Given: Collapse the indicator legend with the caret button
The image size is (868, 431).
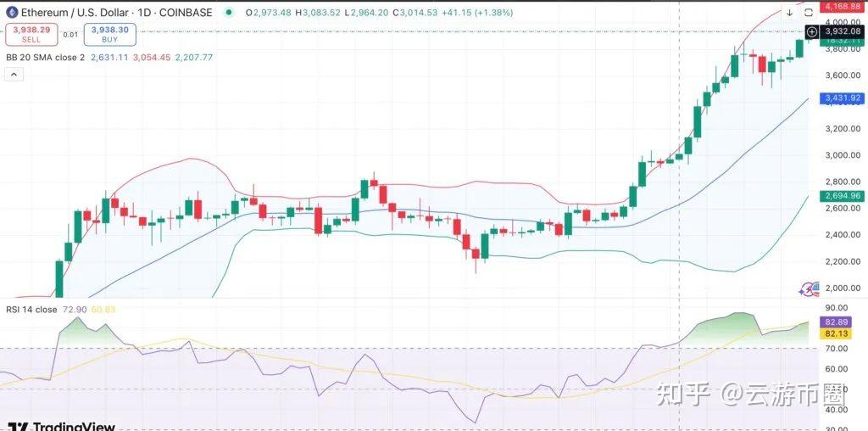Looking at the screenshot, I should [14, 74].
